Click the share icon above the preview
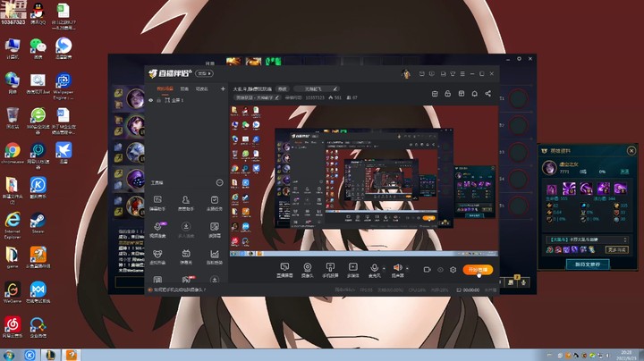644x361 pixels. coord(488,94)
